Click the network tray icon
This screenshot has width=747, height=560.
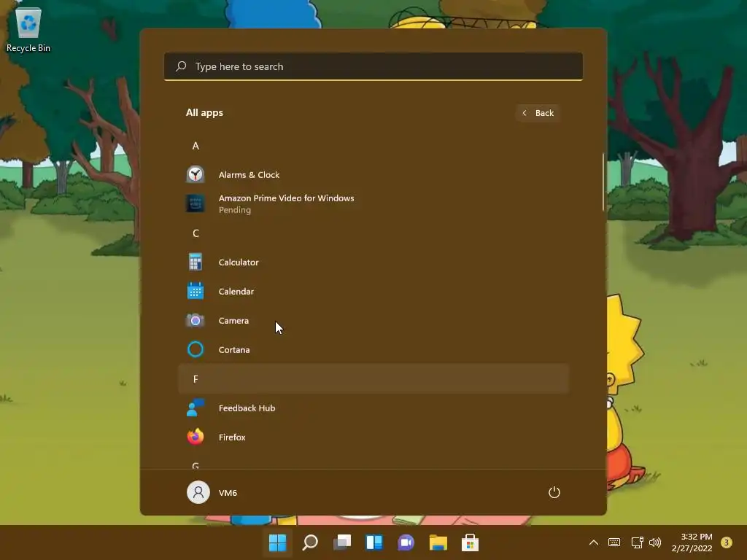(x=637, y=542)
